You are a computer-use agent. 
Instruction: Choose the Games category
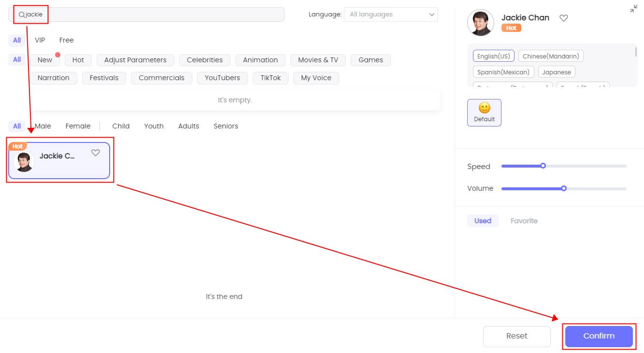click(x=371, y=60)
